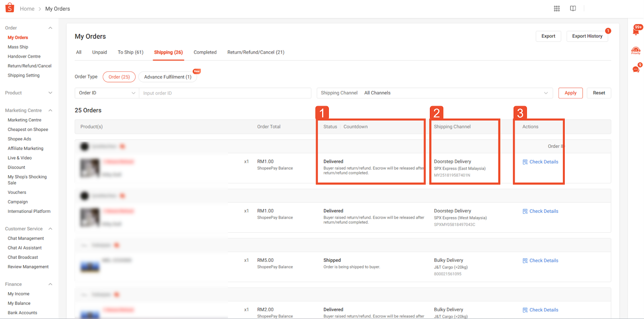Image resolution: width=644 pixels, height=319 pixels.
Task: Select the Order (25) type filter
Action: coord(119,77)
